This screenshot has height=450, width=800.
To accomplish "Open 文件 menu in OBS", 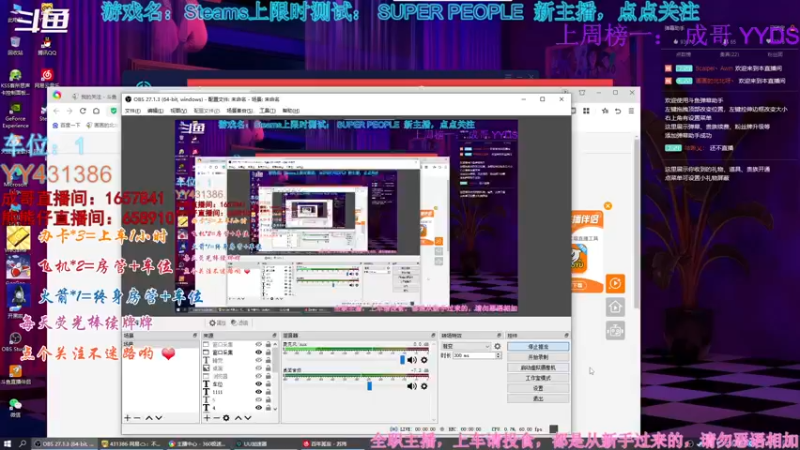I will coord(133,111).
